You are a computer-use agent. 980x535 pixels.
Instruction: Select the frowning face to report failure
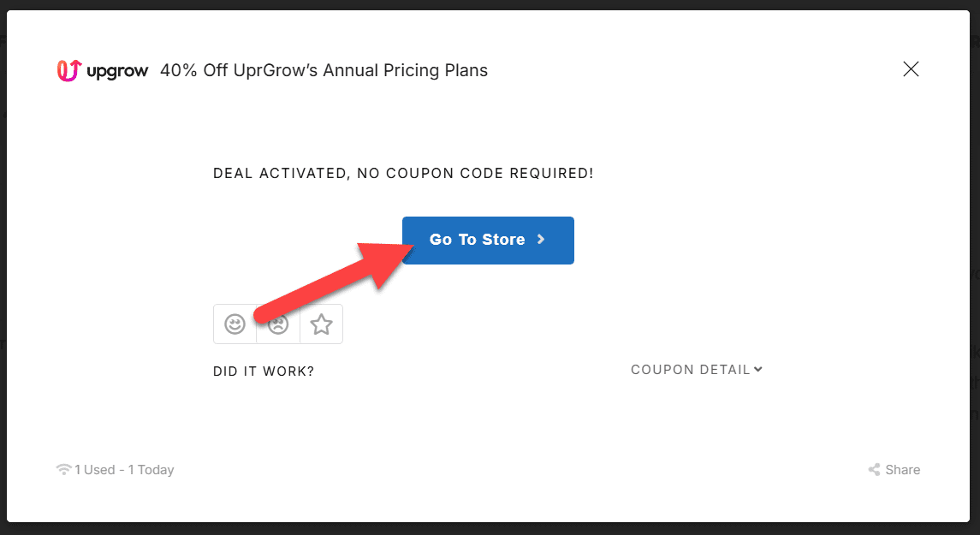coord(277,324)
